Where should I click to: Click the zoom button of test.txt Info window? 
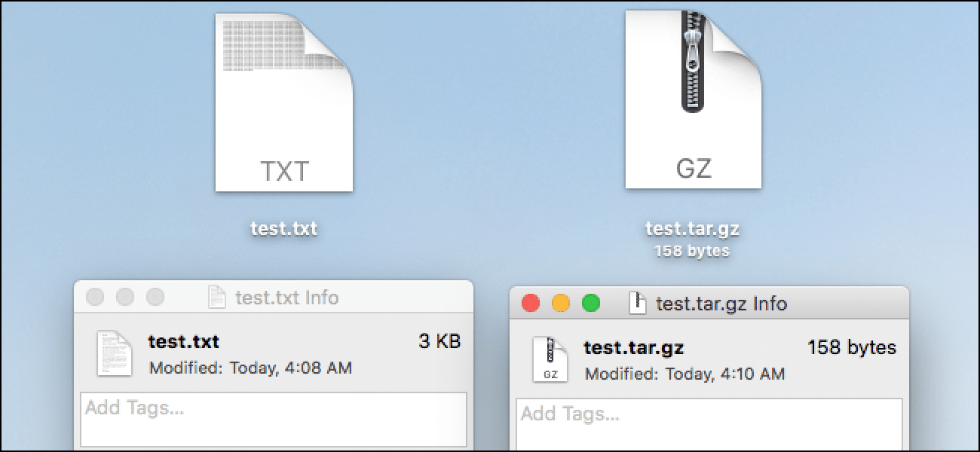tap(155, 297)
